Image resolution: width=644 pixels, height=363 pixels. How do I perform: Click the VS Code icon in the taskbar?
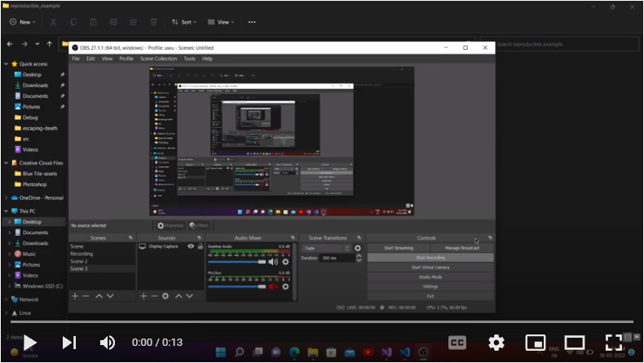(405, 352)
